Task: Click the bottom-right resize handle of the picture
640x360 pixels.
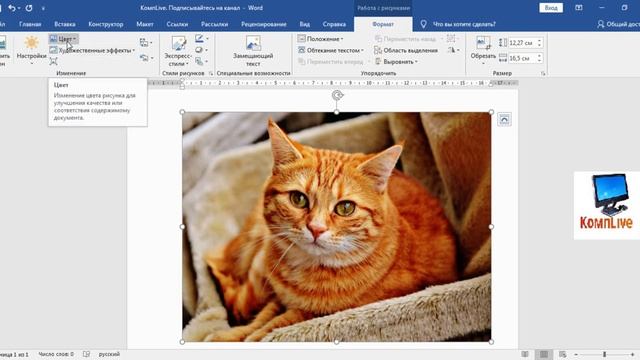Action: [x=491, y=342]
